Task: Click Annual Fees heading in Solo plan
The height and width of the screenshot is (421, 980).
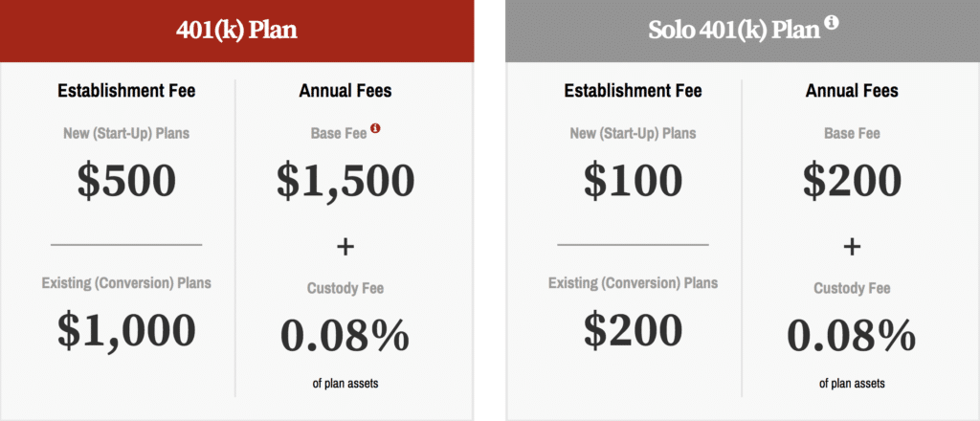Action: 852,91
